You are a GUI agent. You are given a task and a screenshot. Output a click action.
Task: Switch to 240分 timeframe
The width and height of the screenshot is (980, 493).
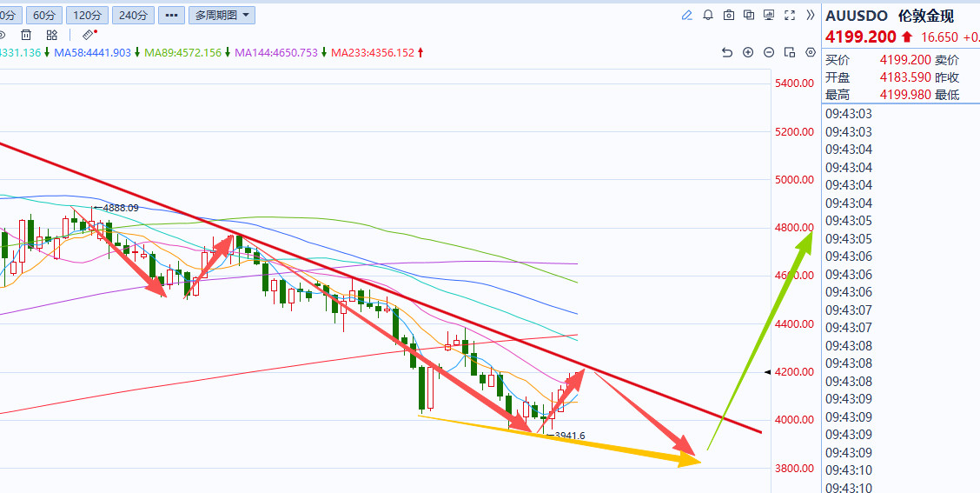[133, 15]
